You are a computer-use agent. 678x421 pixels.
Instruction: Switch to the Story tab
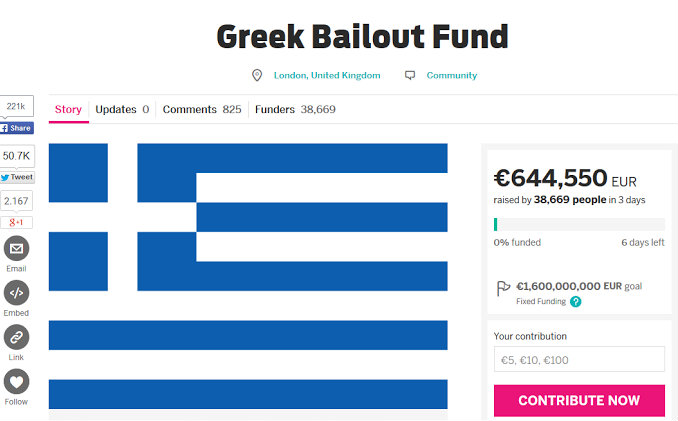pyautogui.click(x=68, y=109)
